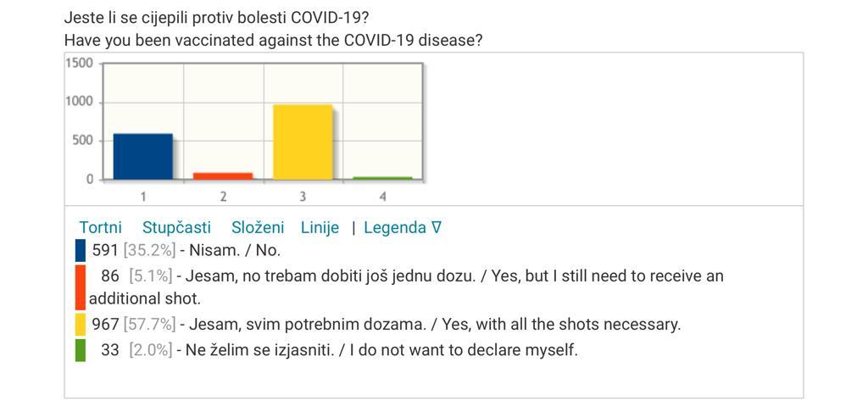Viewport: 868px width, 401px height.
Task: Click the 591 [35.2%] Nisam legend entry
Action: (x=186, y=250)
